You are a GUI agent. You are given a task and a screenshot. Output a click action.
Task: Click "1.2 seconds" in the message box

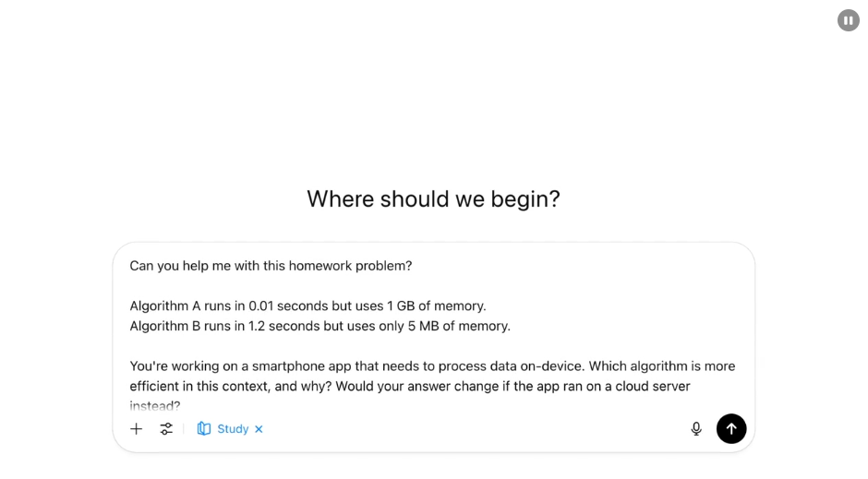284,326
